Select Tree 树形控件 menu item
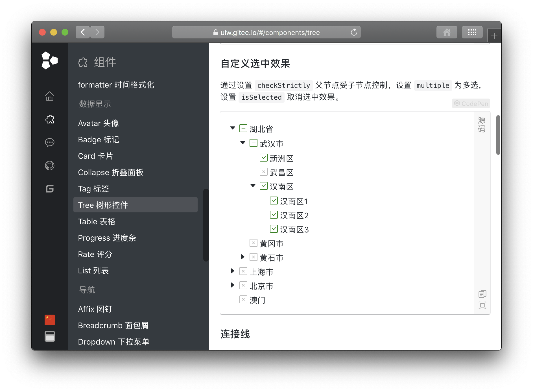The image size is (533, 392). pyautogui.click(x=136, y=205)
